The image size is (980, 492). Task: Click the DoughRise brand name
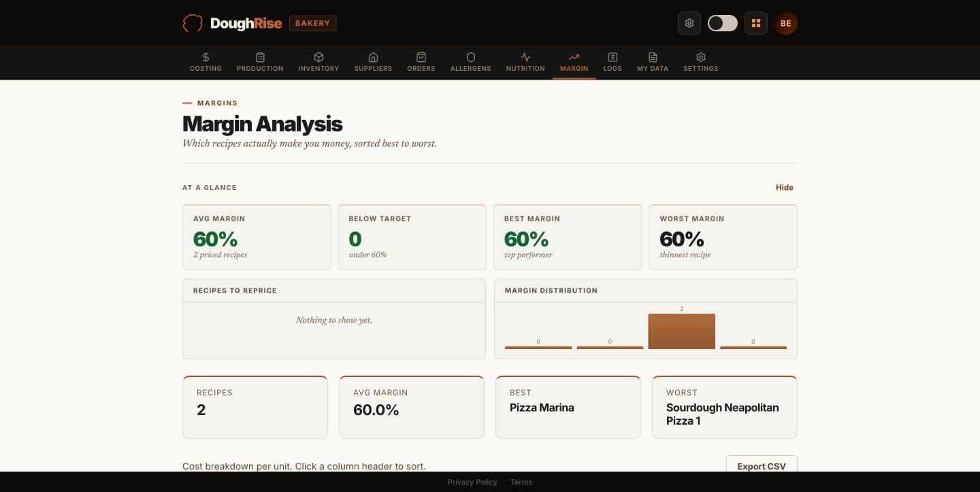(246, 23)
